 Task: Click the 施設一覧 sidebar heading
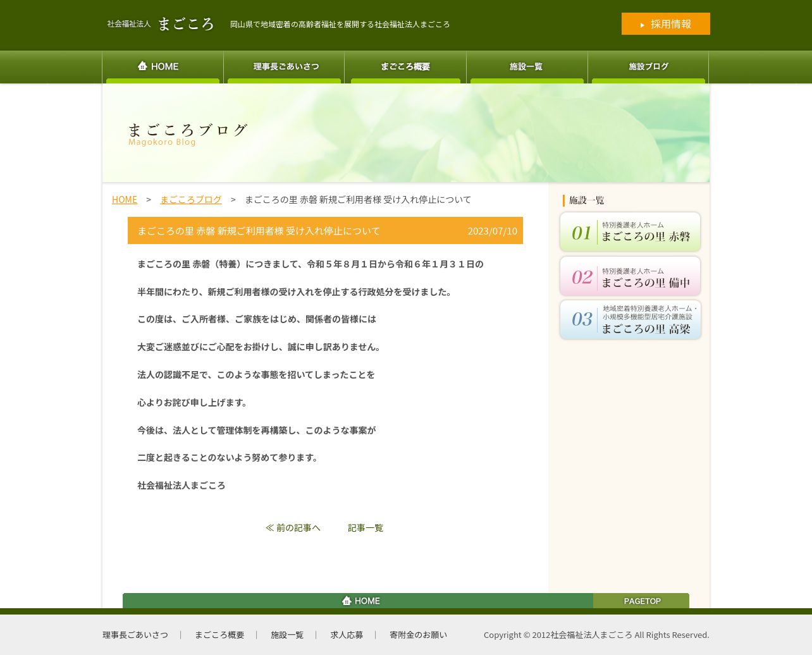click(586, 200)
